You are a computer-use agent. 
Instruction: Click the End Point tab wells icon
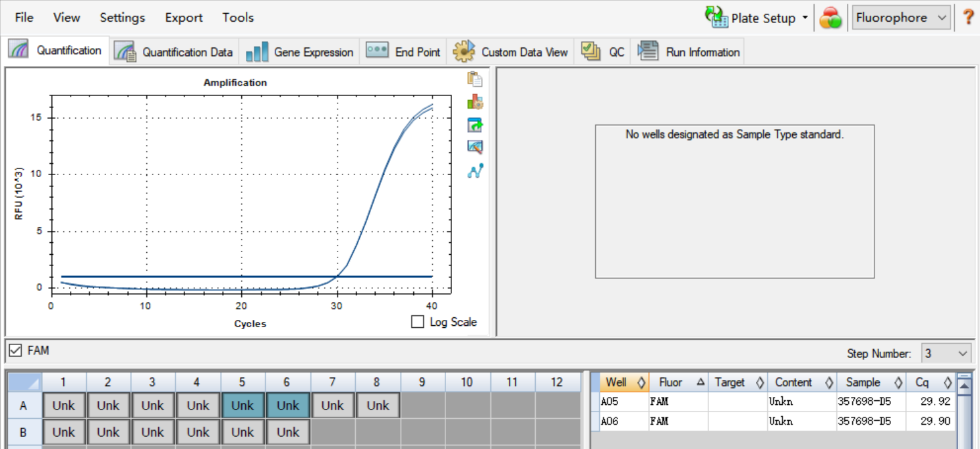pyautogui.click(x=377, y=50)
